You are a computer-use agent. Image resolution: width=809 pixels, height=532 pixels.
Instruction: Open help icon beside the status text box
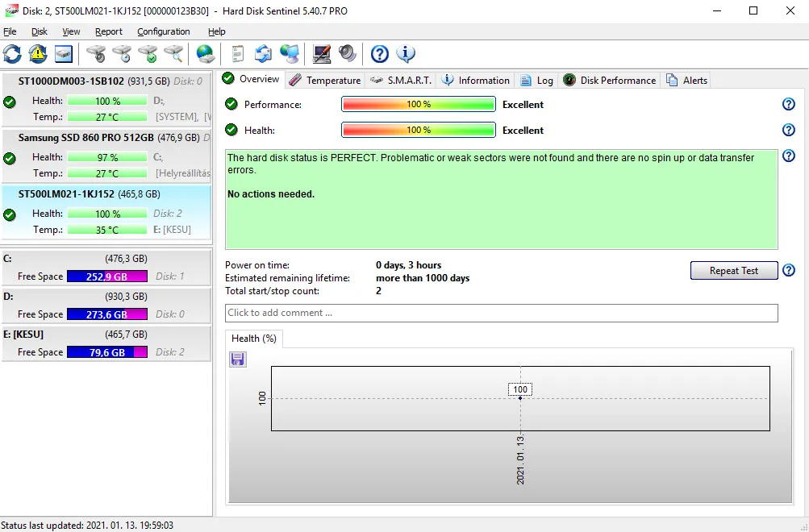coord(788,156)
